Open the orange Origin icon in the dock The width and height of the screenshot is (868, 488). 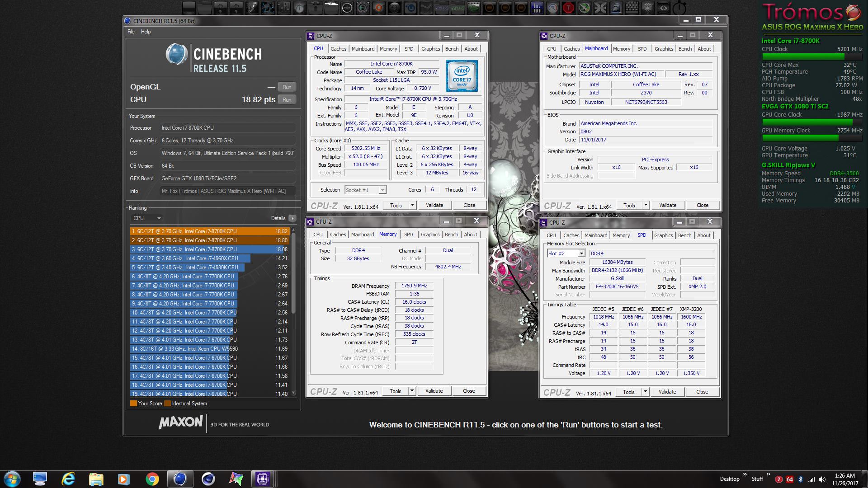(x=378, y=8)
